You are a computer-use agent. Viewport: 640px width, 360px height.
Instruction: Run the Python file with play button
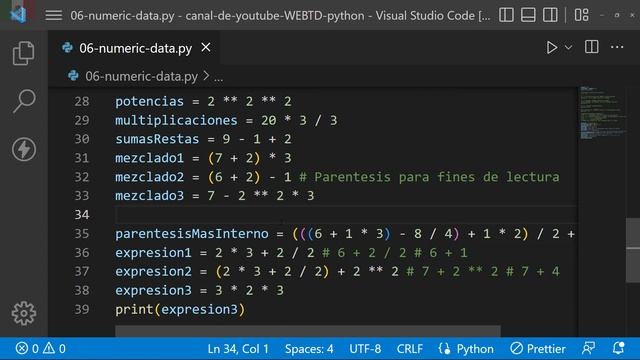click(x=551, y=48)
